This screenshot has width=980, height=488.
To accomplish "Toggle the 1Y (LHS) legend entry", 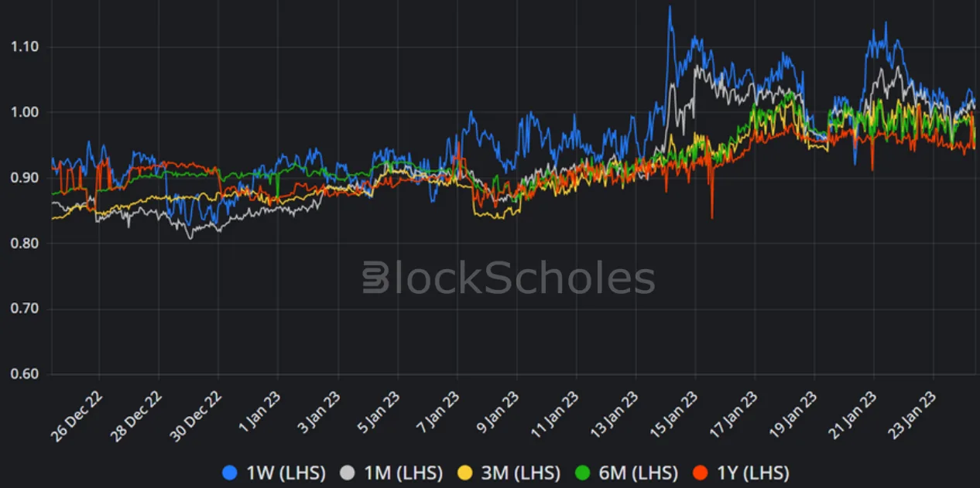I will [741, 472].
